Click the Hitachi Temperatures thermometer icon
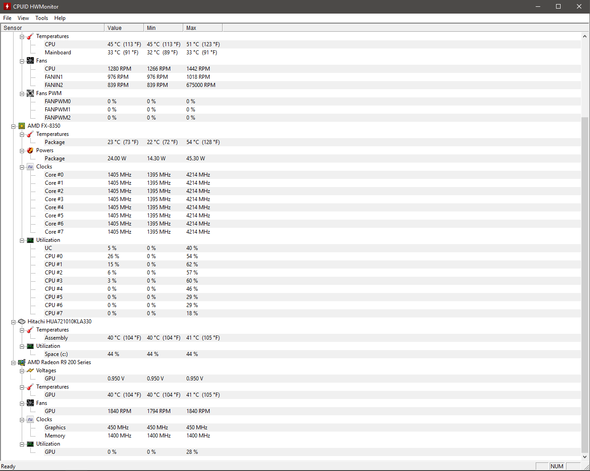This screenshot has height=471, width=590. [x=30, y=330]
